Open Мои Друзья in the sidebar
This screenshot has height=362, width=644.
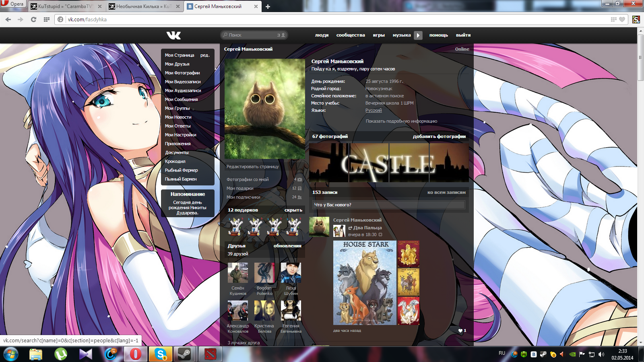177,64
